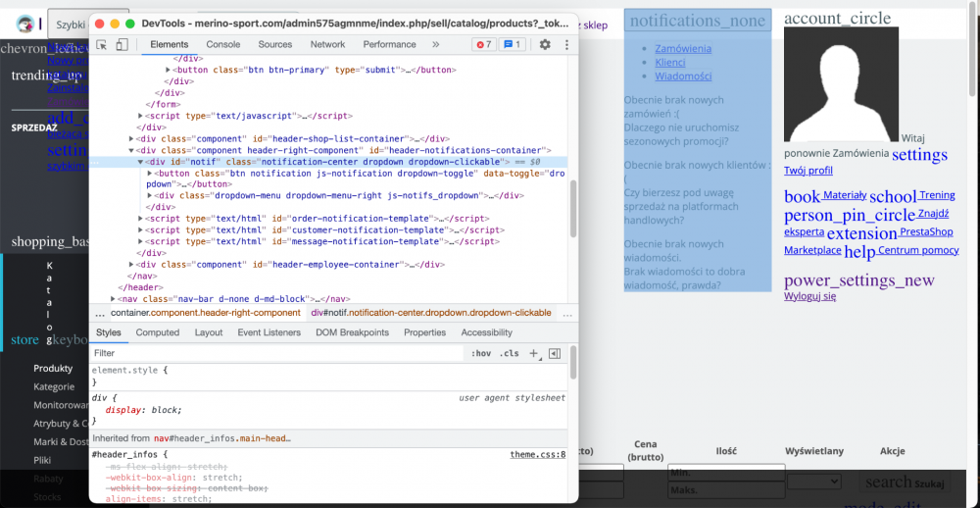The image size is (980, 508).
Task: Toggle the device toolbar icon
Action: tap(122, 44)
